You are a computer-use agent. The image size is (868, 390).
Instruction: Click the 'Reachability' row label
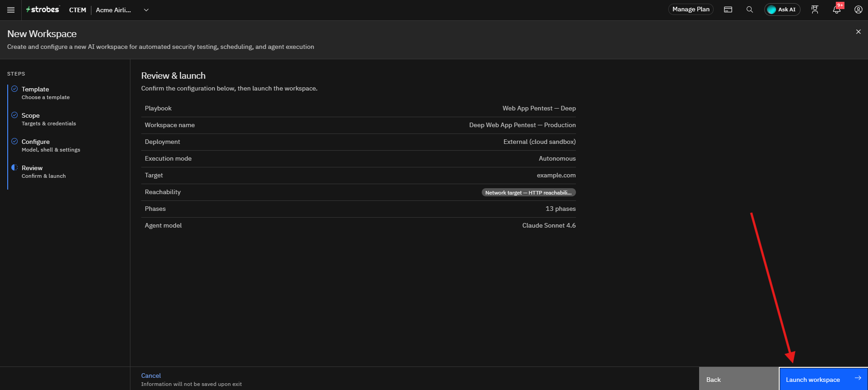163,192
